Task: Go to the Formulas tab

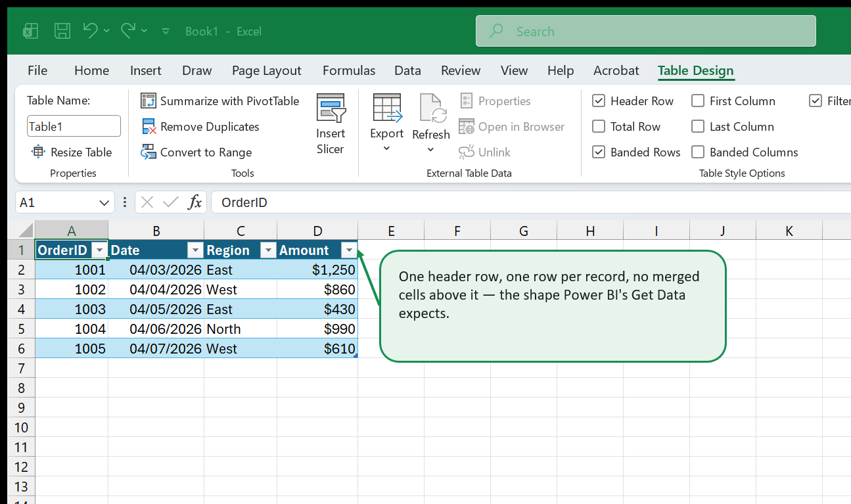Action: point(349,70)
